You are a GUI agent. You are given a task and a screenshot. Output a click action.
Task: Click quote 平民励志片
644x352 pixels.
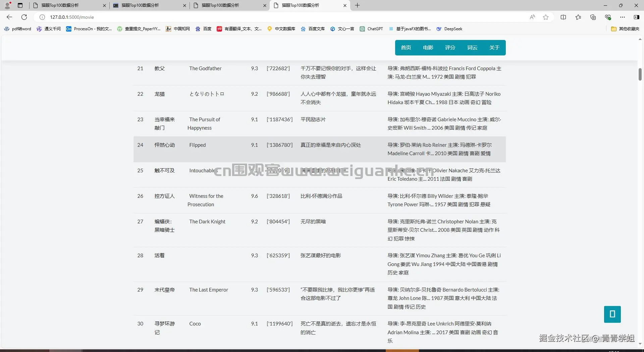[x=313, y=120]
